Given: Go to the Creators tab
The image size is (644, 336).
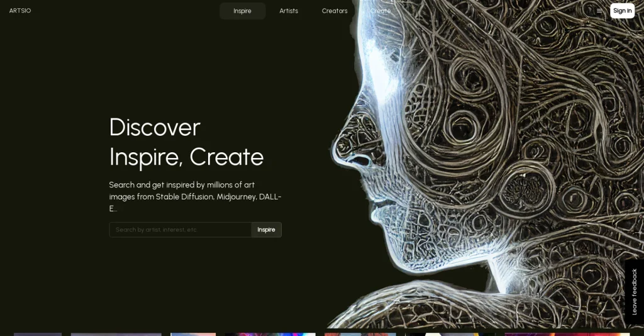Looking at the screenshot, I should tap(335, 11).
